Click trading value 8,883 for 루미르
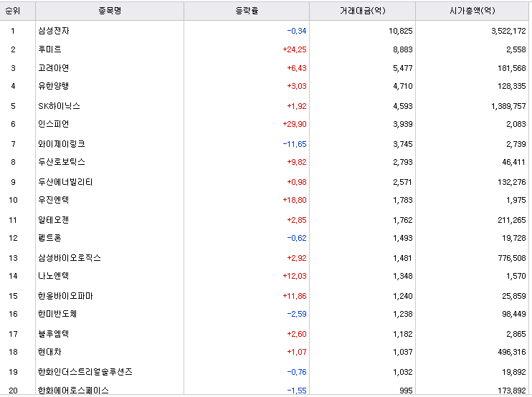This screenshot has width=532, height=397. (x=403, y=49)
